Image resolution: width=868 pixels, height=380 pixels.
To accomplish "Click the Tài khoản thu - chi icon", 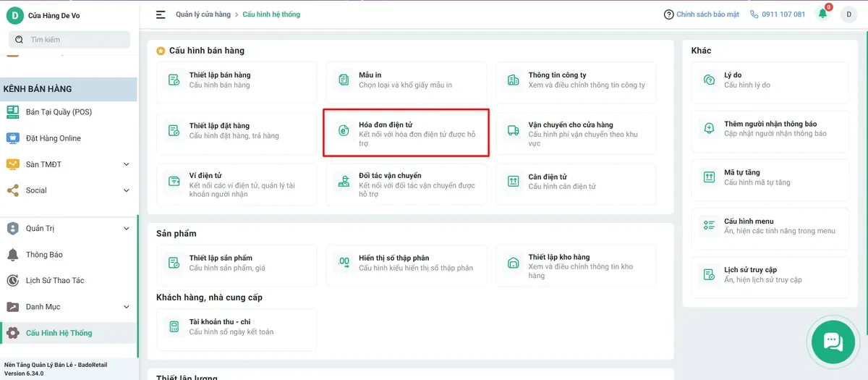I will (x=174, y=326).
